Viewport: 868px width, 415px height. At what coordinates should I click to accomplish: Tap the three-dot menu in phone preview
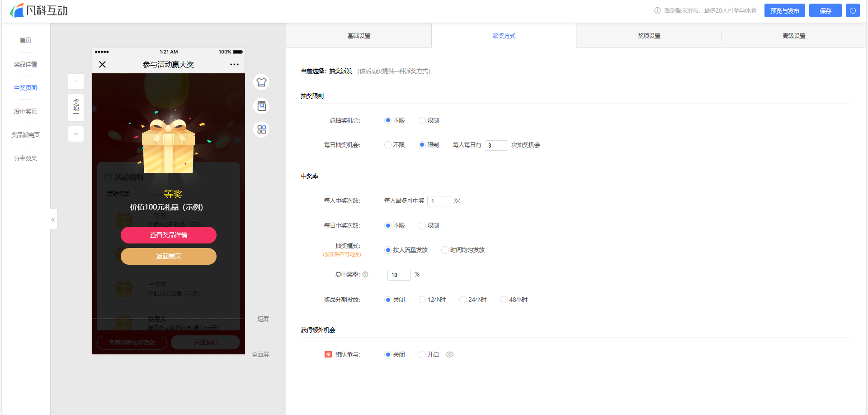(234, 65)
